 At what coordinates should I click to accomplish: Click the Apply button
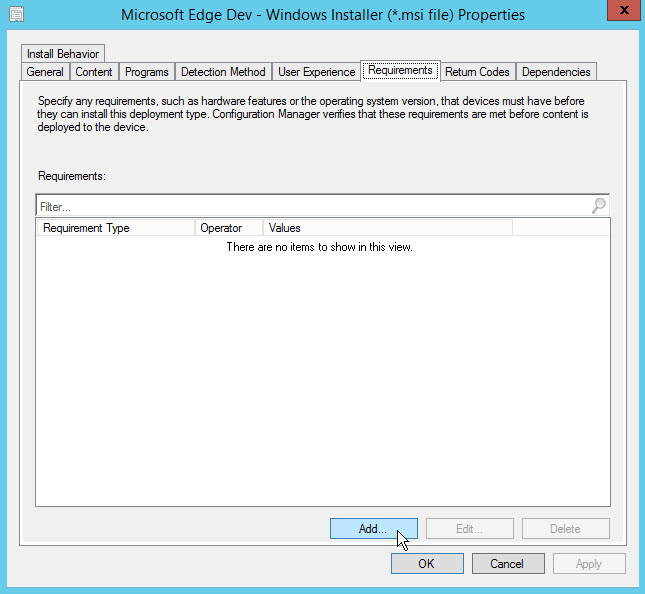(x=589, y=564)
